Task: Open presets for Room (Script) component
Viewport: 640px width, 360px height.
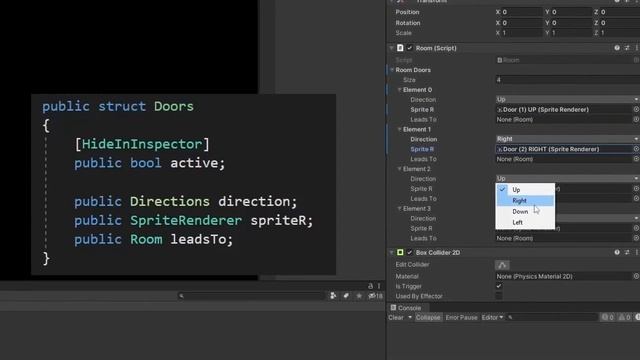Action: (627, 48)
